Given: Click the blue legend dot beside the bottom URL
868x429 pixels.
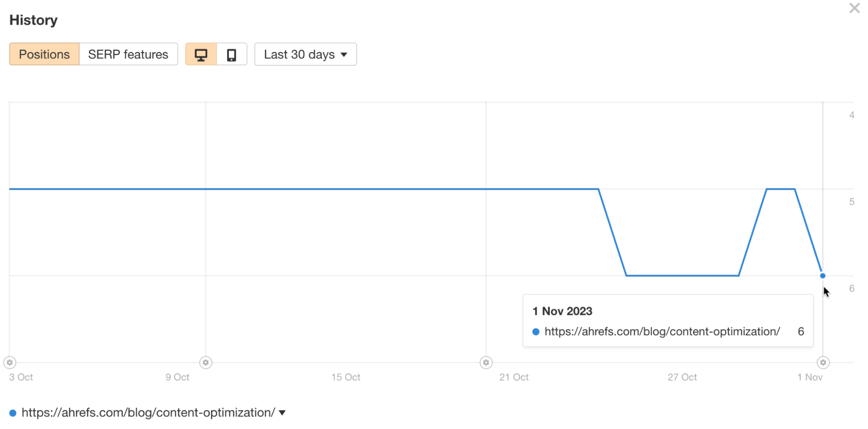Looking at the screenshot, I should 13,412.
